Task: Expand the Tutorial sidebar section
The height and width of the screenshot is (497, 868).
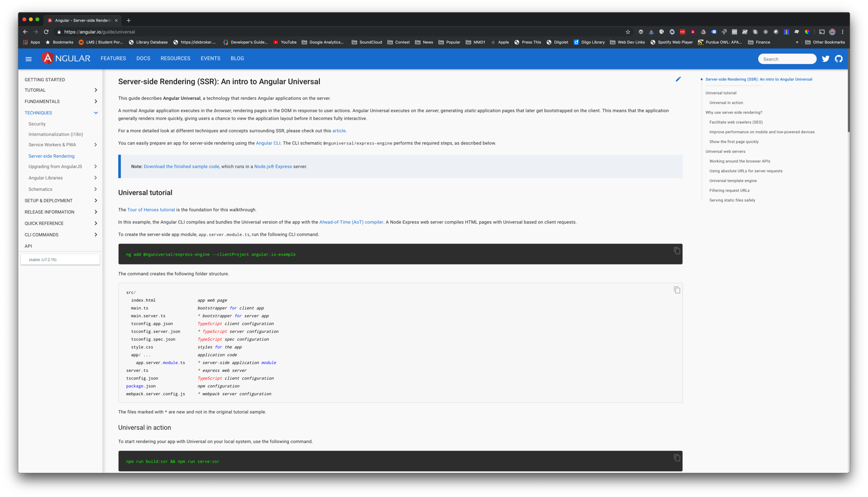Action: click(x=96, y=90)
